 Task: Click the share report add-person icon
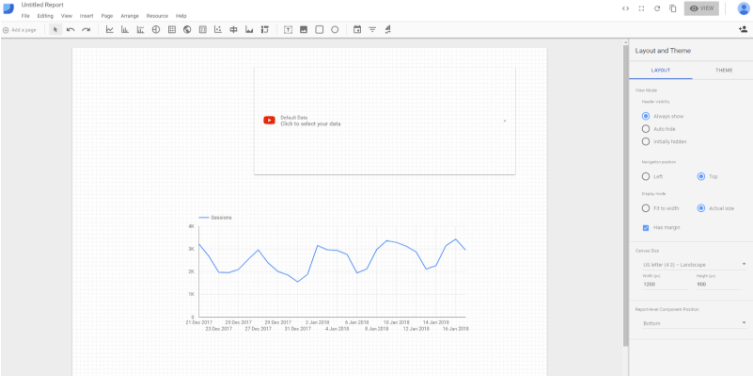point(742,29)
